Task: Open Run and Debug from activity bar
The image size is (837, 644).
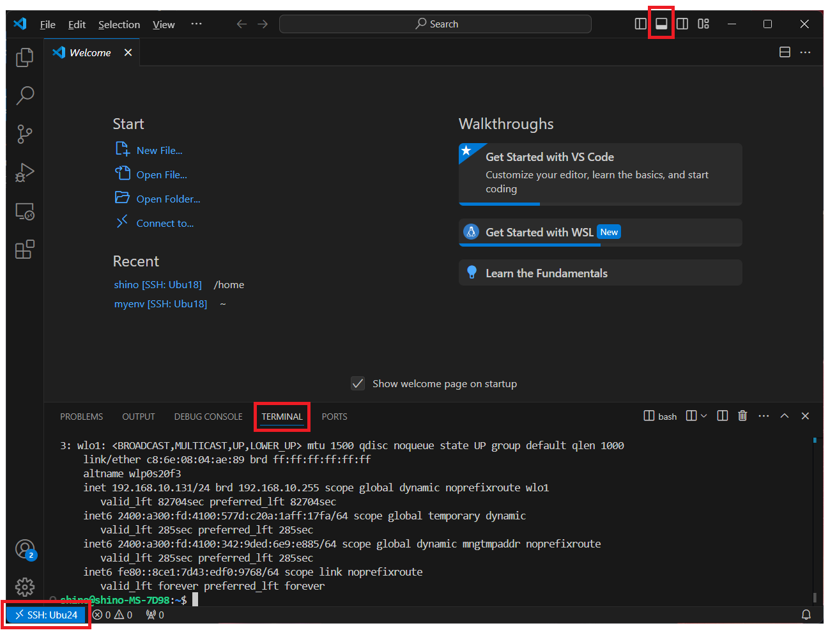Action: tap(24, 172)
